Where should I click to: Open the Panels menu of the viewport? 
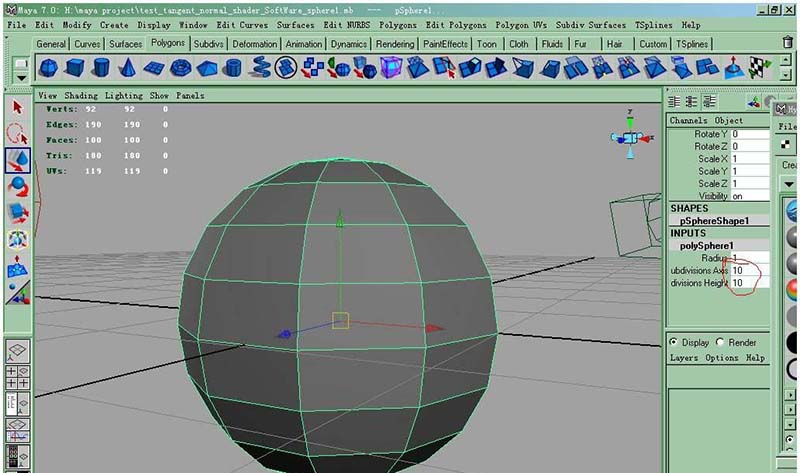[190, 95]
